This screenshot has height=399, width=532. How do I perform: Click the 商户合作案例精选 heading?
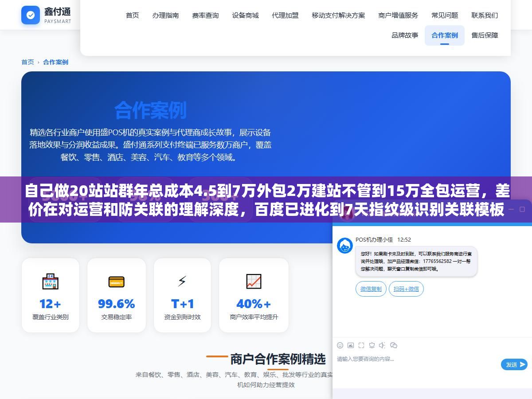pos(278,359)
